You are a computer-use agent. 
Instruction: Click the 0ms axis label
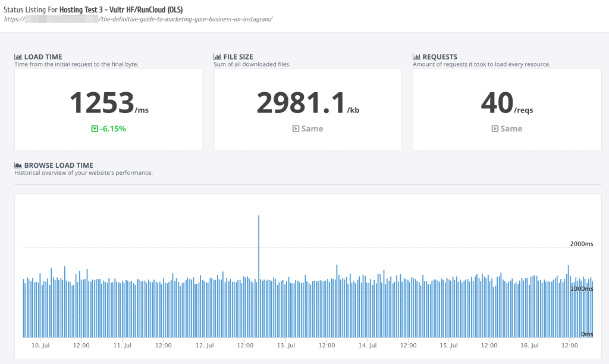click(x=586, y=334)
